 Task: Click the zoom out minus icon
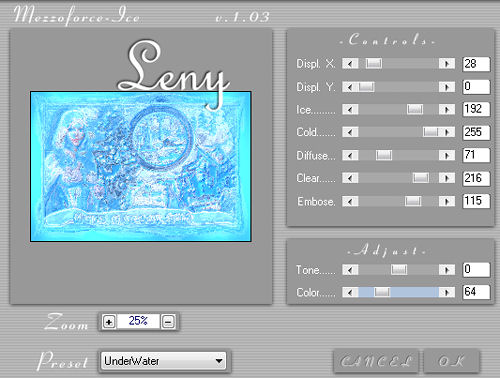pos(168,322)
